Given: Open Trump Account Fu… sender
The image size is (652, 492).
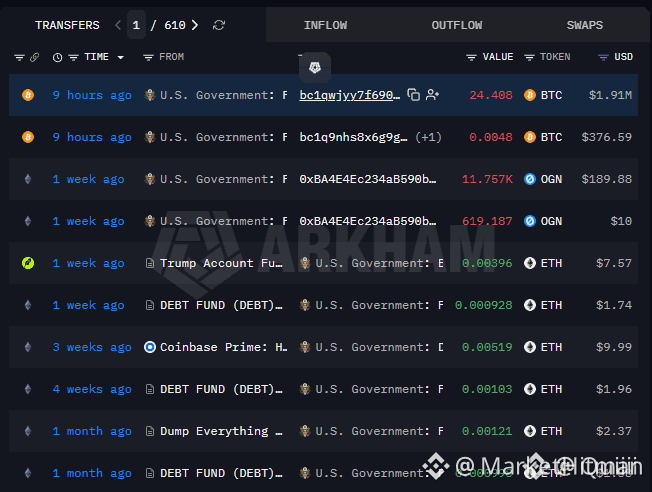Looking at the screenshot, I should pos(221,263).
